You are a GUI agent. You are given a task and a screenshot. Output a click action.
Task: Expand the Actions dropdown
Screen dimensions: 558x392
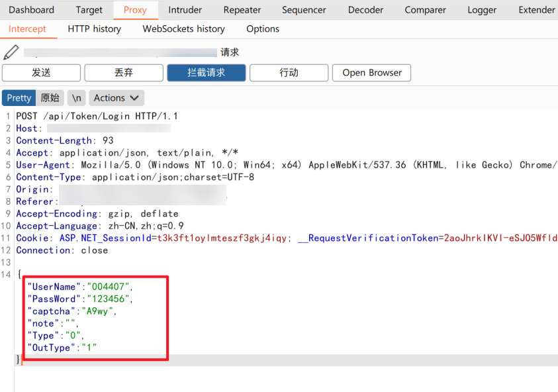coord(116,98)
